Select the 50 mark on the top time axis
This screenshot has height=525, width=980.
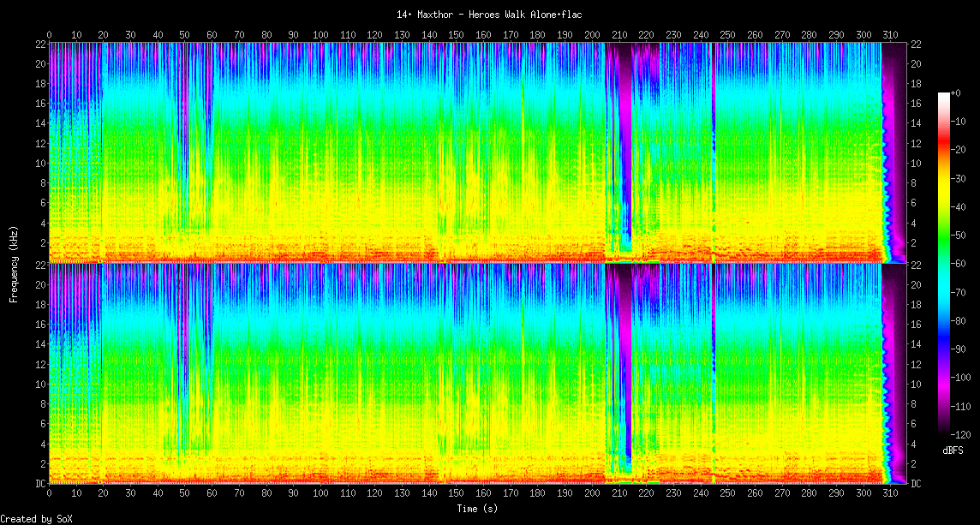[x=185, y=34]
